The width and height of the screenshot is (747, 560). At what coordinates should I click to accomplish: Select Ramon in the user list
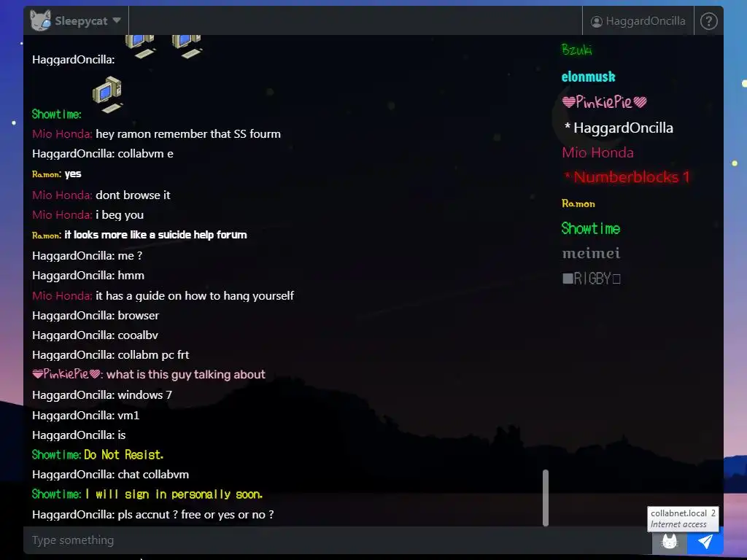(578, 204)
